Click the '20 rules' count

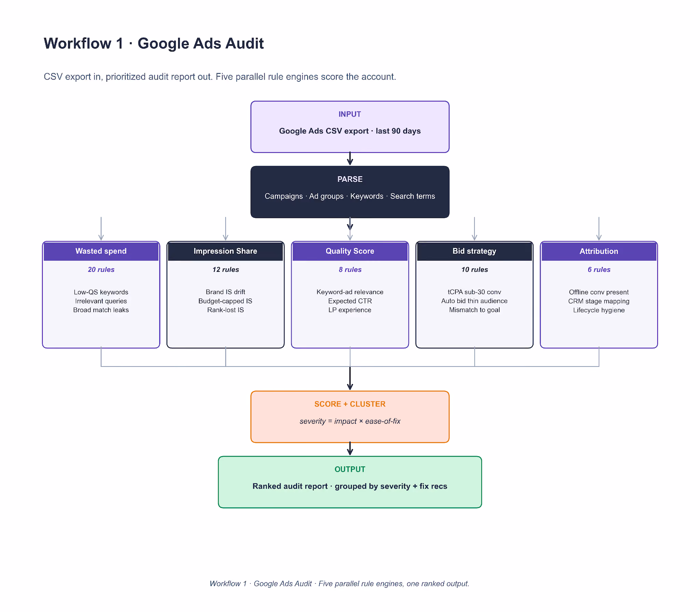tap(101, 269)
